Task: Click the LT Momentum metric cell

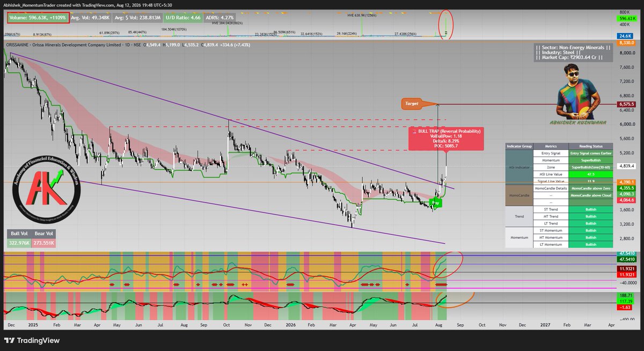Action: click(x=550, y=244)
